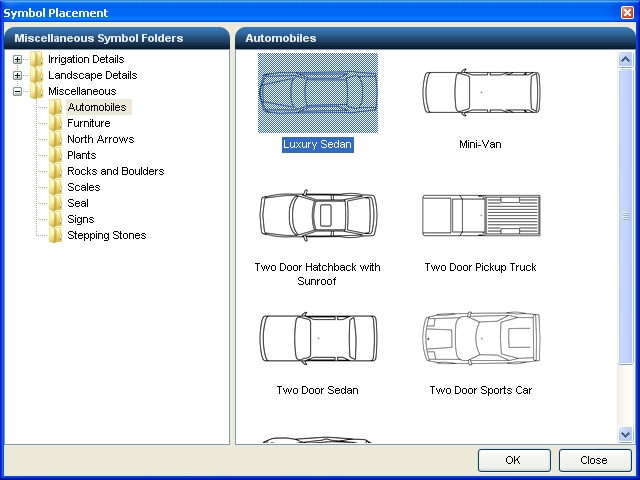Expand the Irrigation Details folder
The image size is (640, 480).
tap(18, 59)
